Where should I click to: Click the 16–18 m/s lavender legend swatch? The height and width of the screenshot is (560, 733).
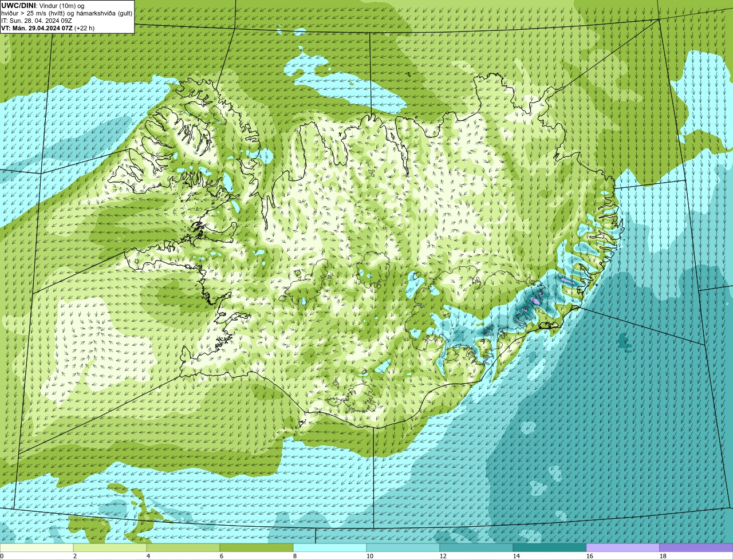click(x=623, y=547)
